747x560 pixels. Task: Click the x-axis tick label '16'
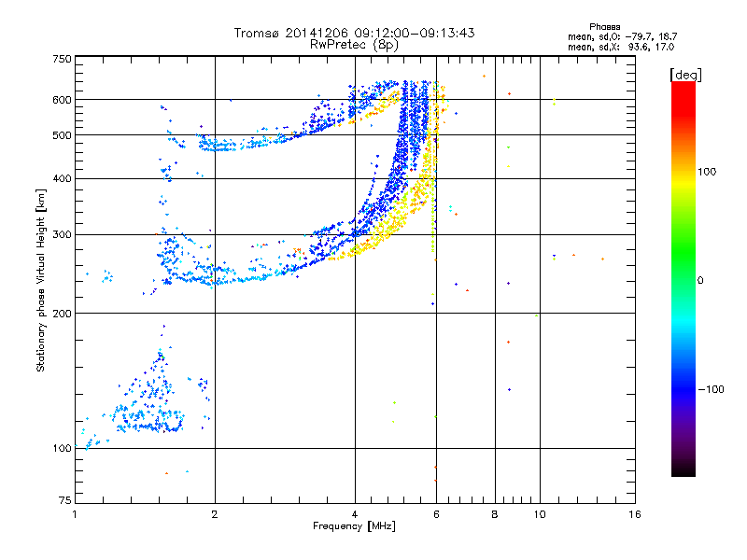(635, 514)
